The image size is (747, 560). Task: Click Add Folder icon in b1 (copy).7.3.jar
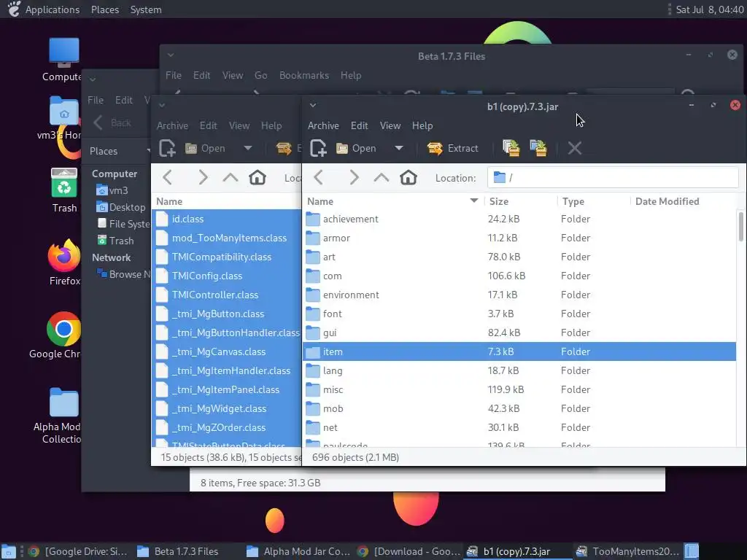pos(538,148)
